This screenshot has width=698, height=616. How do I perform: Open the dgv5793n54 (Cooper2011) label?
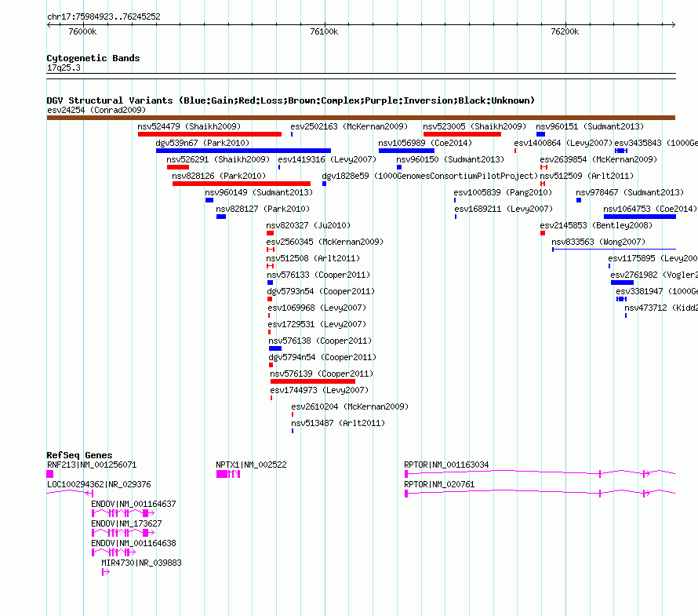point(321,291)
